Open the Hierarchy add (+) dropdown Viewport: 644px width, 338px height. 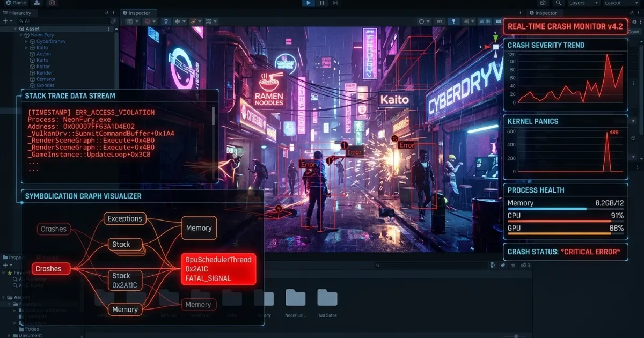(x=7, y=21)
